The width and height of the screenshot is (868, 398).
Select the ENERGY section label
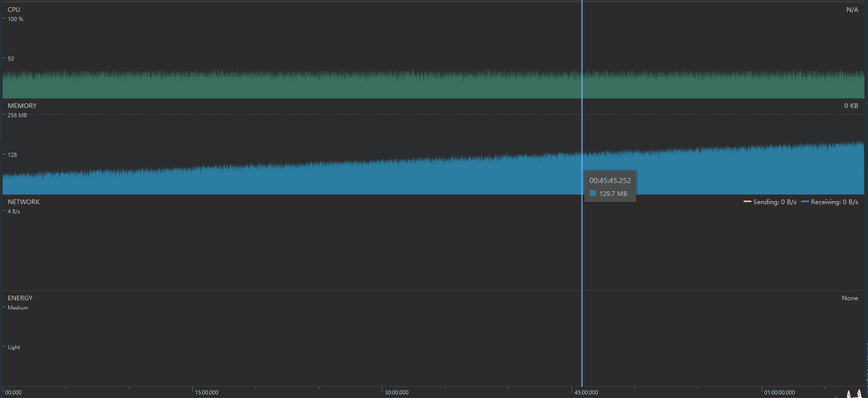[x=20, y=298]
